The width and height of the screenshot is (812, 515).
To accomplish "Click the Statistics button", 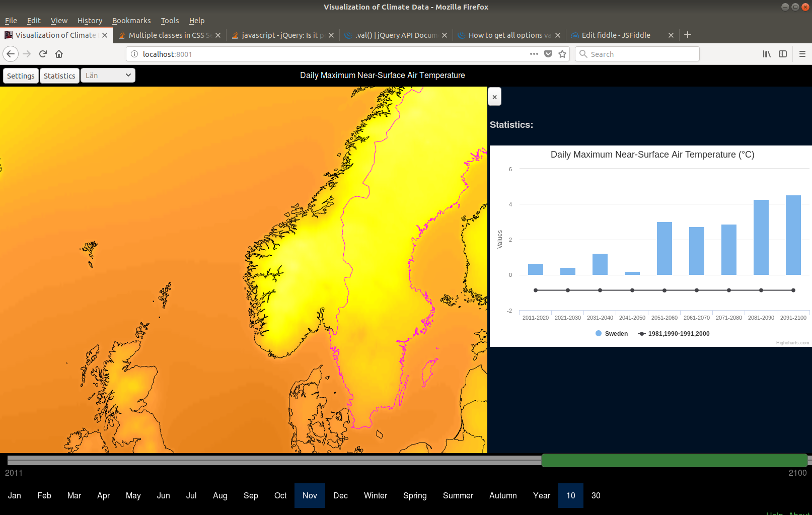I will (59, 76).
